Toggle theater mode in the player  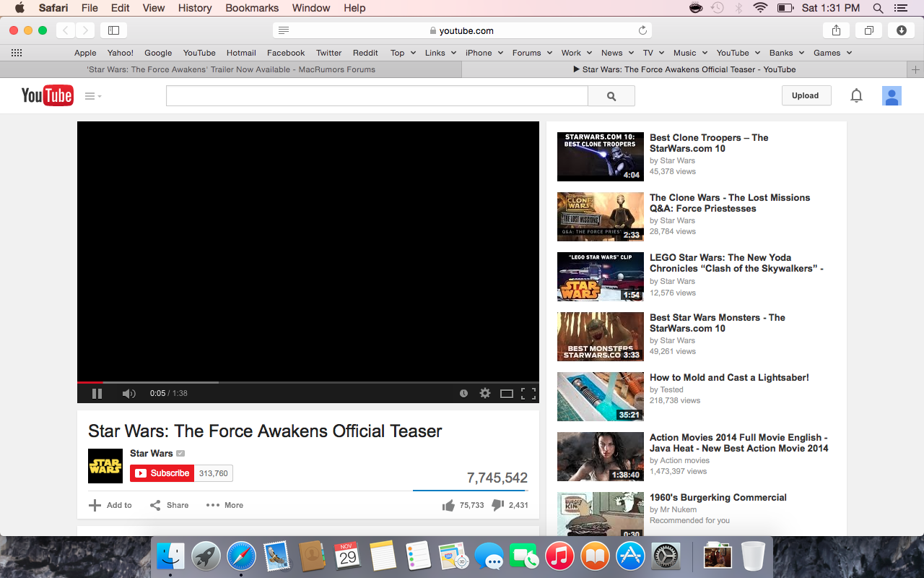[507, 394]
